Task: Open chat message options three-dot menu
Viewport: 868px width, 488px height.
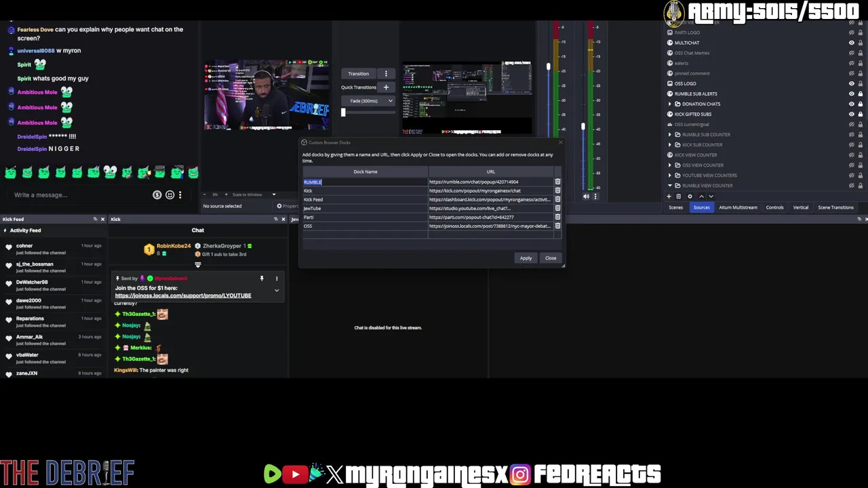Action: coord(180,195)
